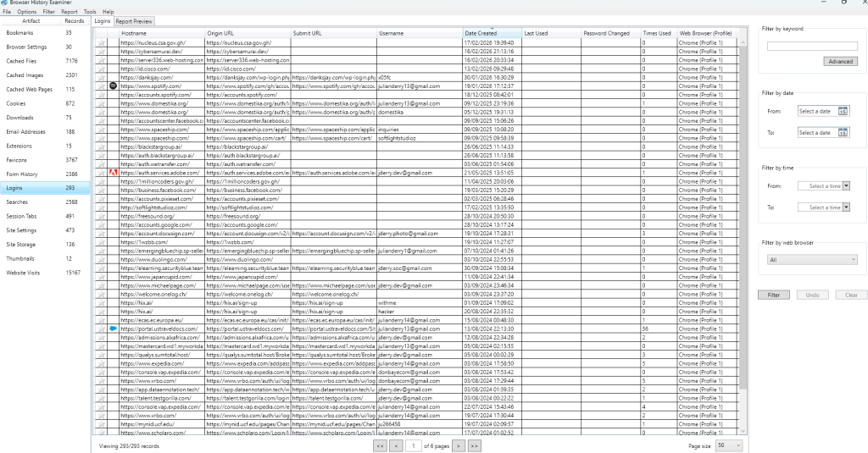
Task: Click the blue favicon beside portal.ustraveldocs.com
Action: coord(113,327)
